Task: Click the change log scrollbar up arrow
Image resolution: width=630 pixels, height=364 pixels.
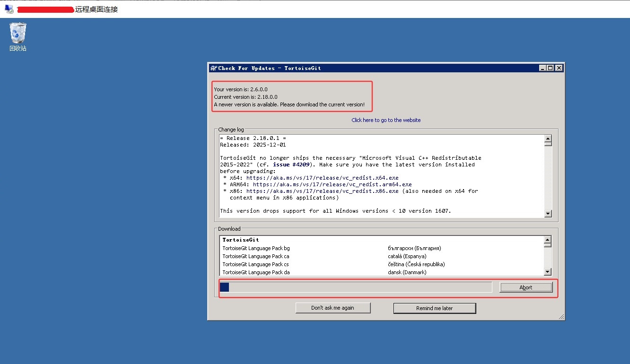Action: (548, 139)
